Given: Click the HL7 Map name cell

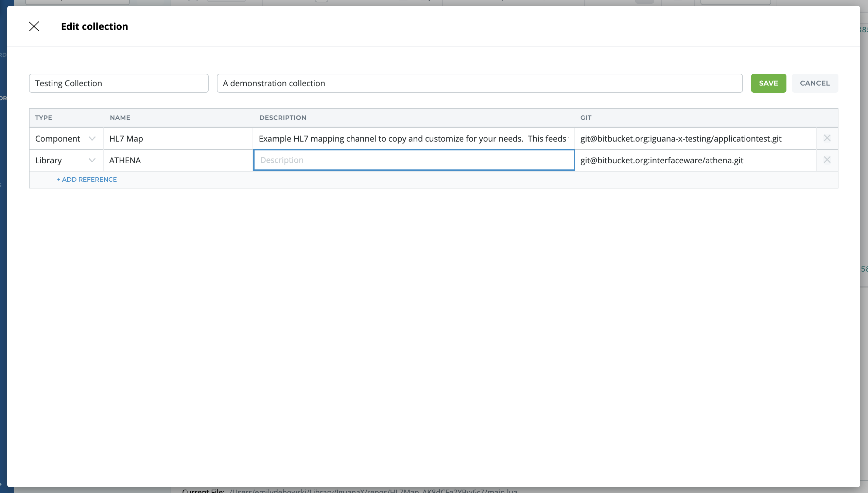Looking at the screenshot, I should (x=177, y=139).
